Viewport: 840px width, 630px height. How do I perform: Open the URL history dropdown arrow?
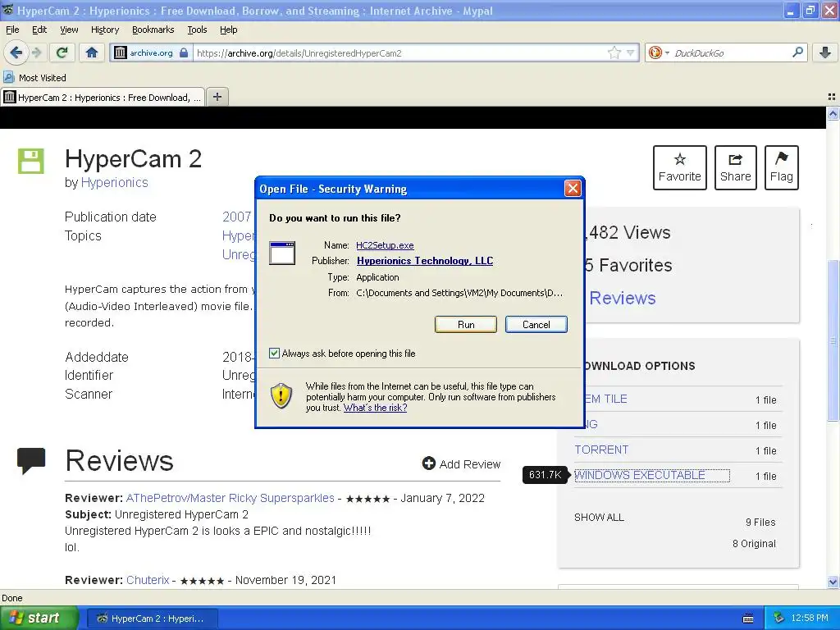pyautogui.click(x=631, y=52)
